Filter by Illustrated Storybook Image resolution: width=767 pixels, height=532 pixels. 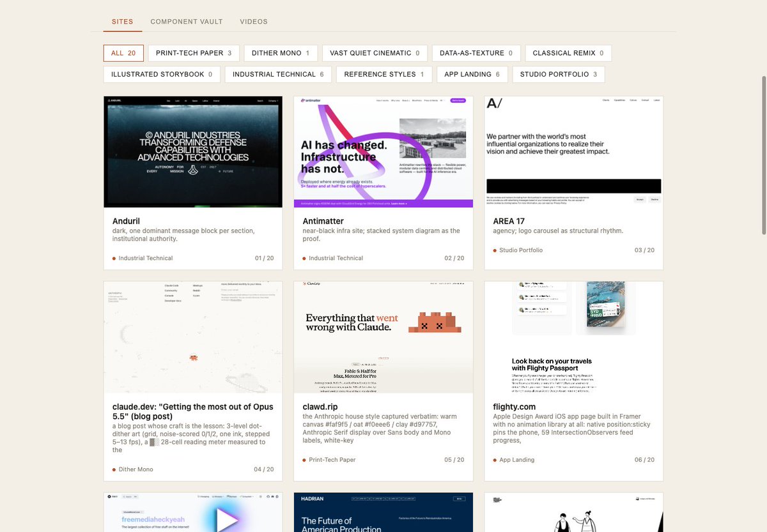coord(162,74)
